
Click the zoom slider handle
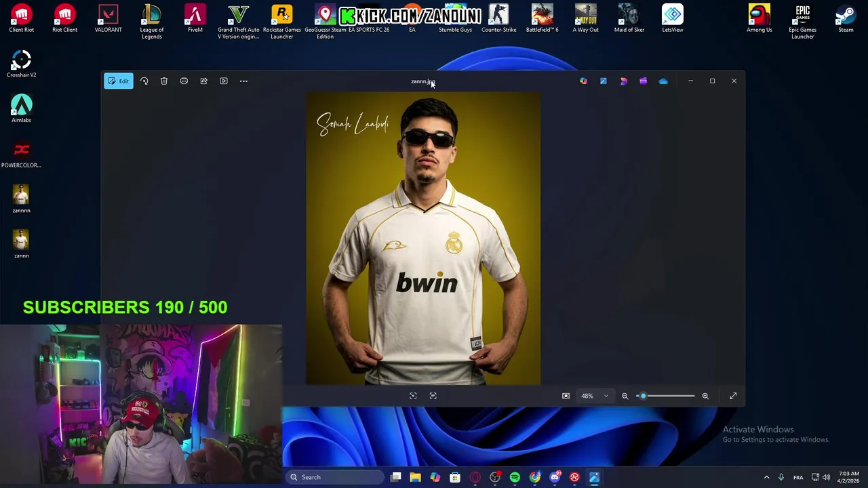(x=643, y=396)
